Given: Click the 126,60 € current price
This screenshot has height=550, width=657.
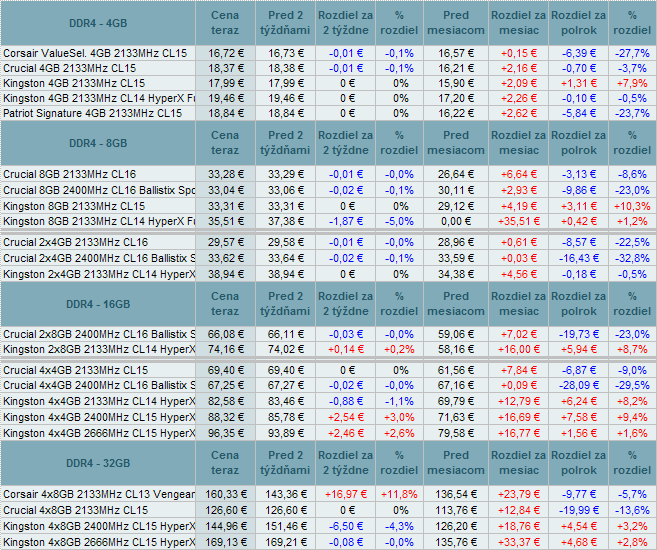Looking at the screenshot, I should pos(226,510).
